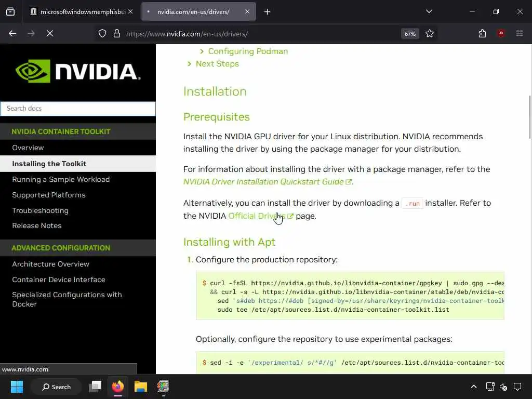Select Installing the Toolkit sidebar item

point(78,164)
